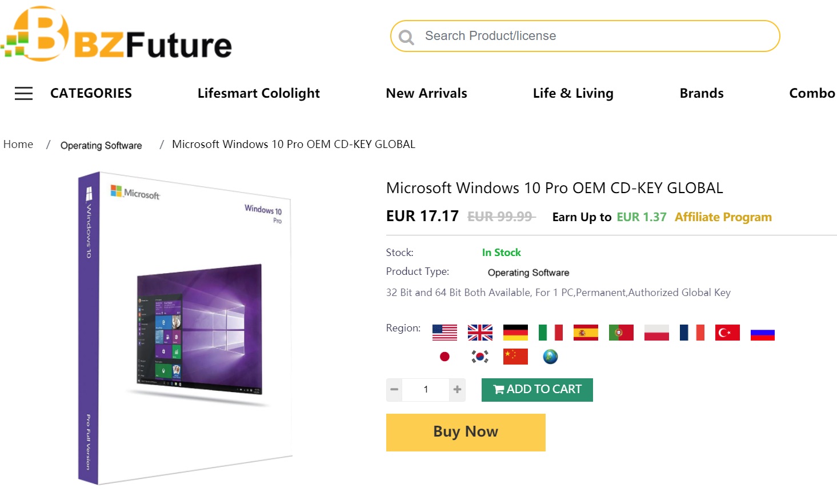The height and width of the screenshot is (504, 837).
Task: Open the hamburger categories menu
Action: (x=23, y=93)
